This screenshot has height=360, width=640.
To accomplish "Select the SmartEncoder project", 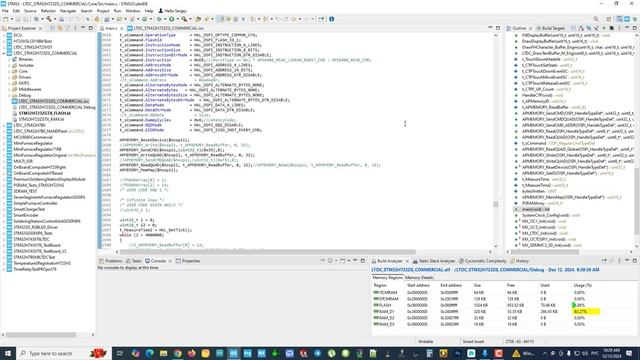I will (x=26, y=215).
